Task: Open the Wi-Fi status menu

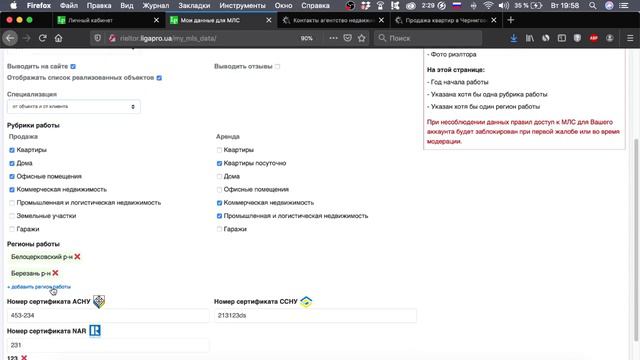Action: 488,6
